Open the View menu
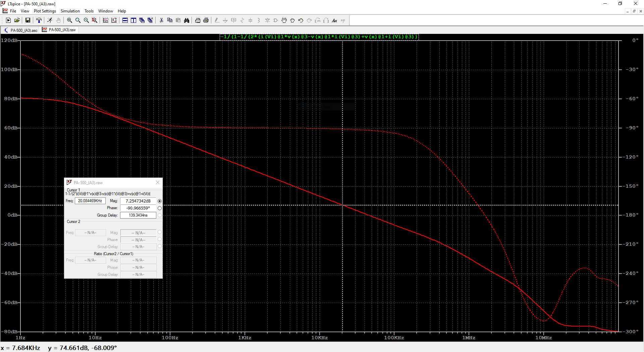 click(x=25, y=11)
